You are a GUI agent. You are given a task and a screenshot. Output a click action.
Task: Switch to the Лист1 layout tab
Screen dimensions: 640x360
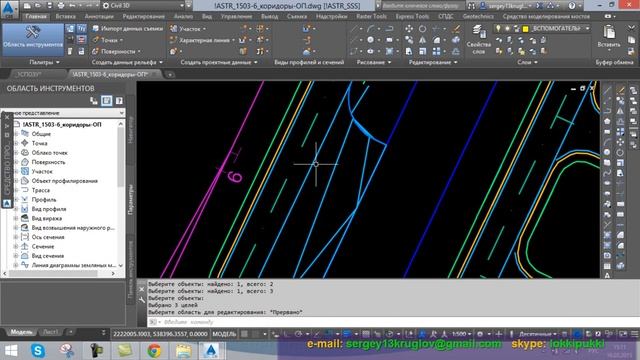50,332
